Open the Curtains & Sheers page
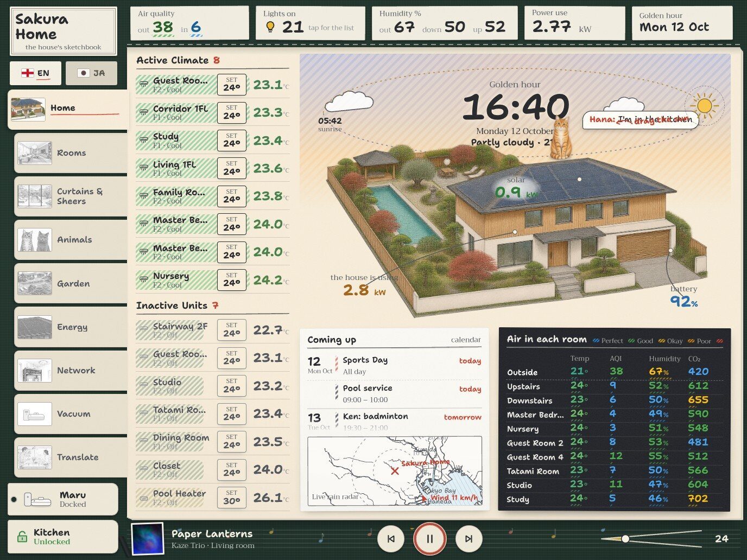 pyautogui.click(x=71, y=196)
